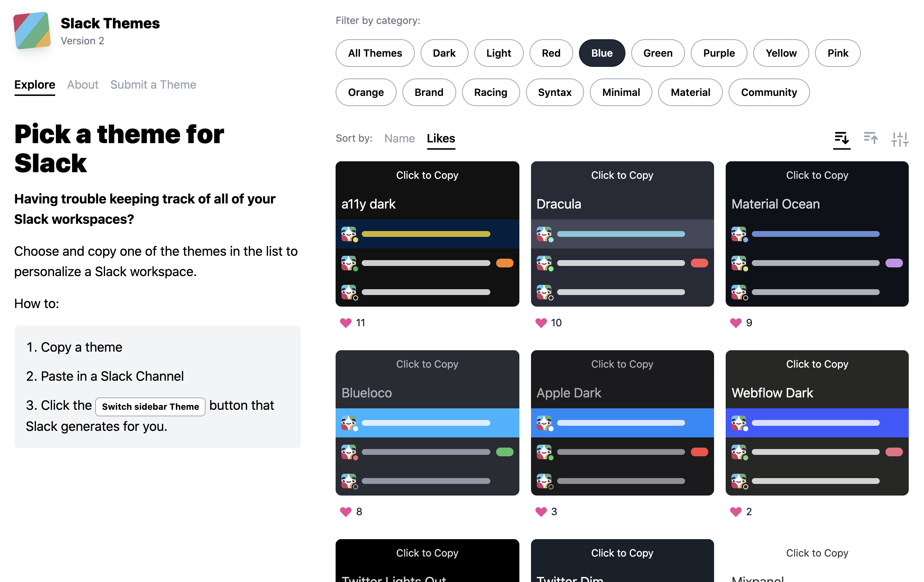
Task: Like the Dracula theme heart
Action: point(541,323)
